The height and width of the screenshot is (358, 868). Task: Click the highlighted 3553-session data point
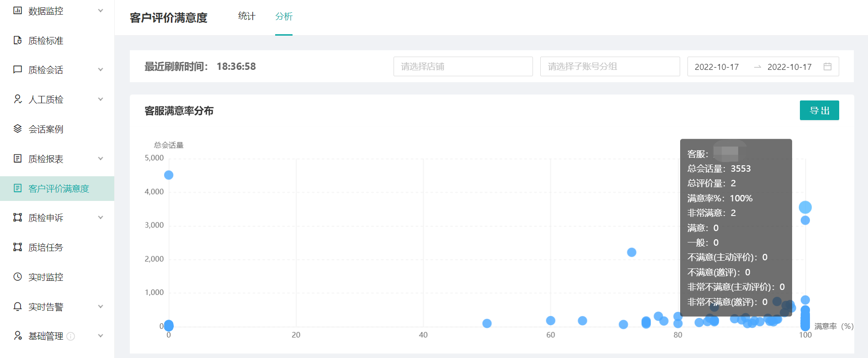point(805,207)
